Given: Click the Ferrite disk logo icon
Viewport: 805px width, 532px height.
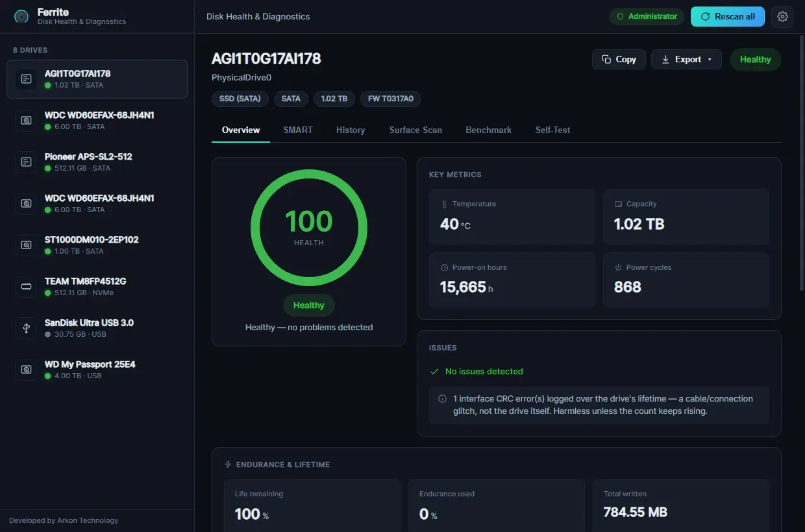Looking at the screenshot, I should (21, 17).
